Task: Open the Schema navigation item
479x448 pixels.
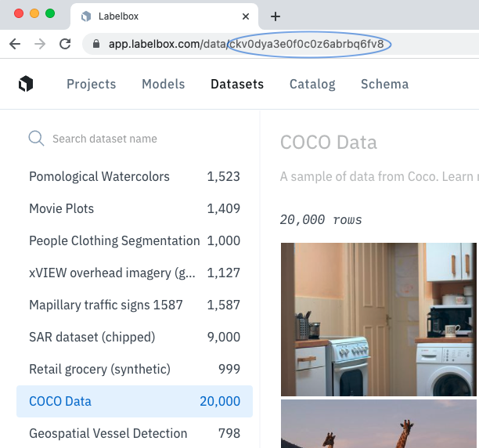Action: click(x=384, y=84)
